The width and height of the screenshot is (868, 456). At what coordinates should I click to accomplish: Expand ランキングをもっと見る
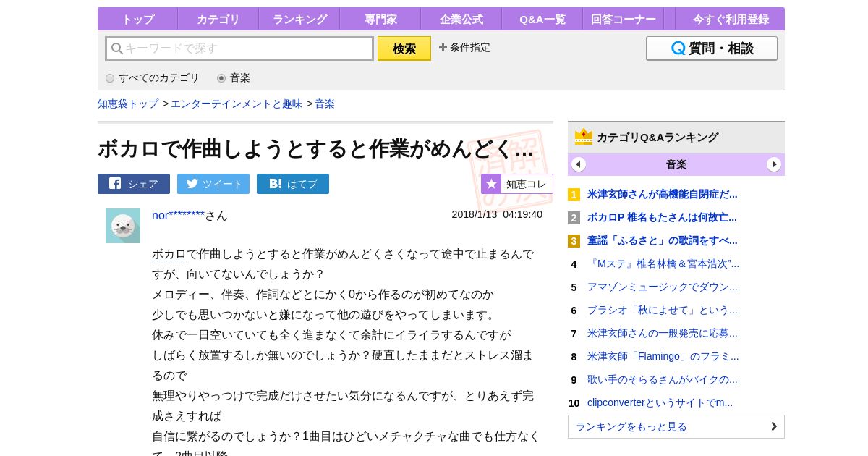click(x=676, y=426)
